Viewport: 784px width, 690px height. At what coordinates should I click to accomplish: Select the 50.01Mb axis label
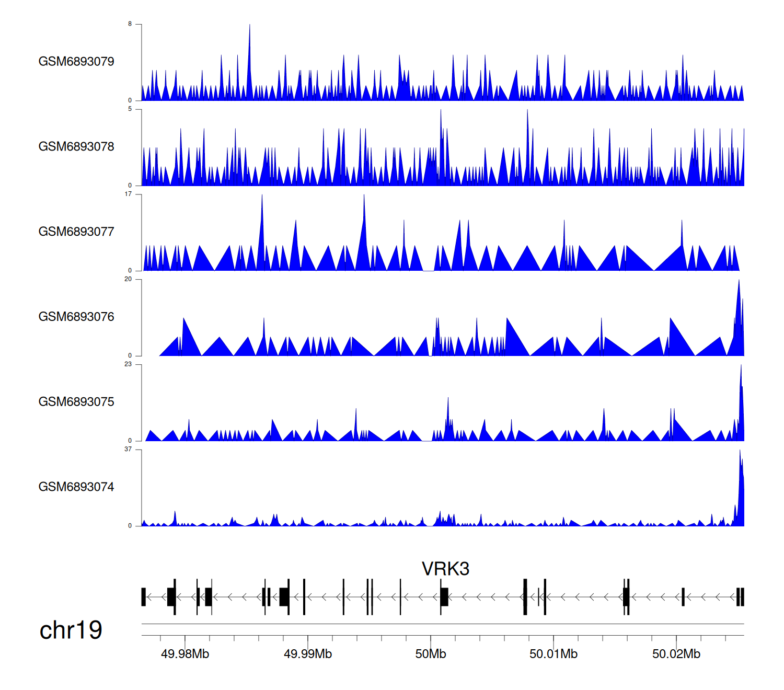tap(554, 654)
